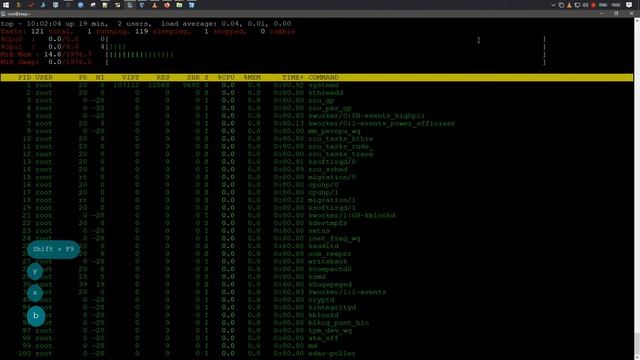Select the kthreadd process row
Viewport: 640px width, 360px height.
[x=317, y=93]
